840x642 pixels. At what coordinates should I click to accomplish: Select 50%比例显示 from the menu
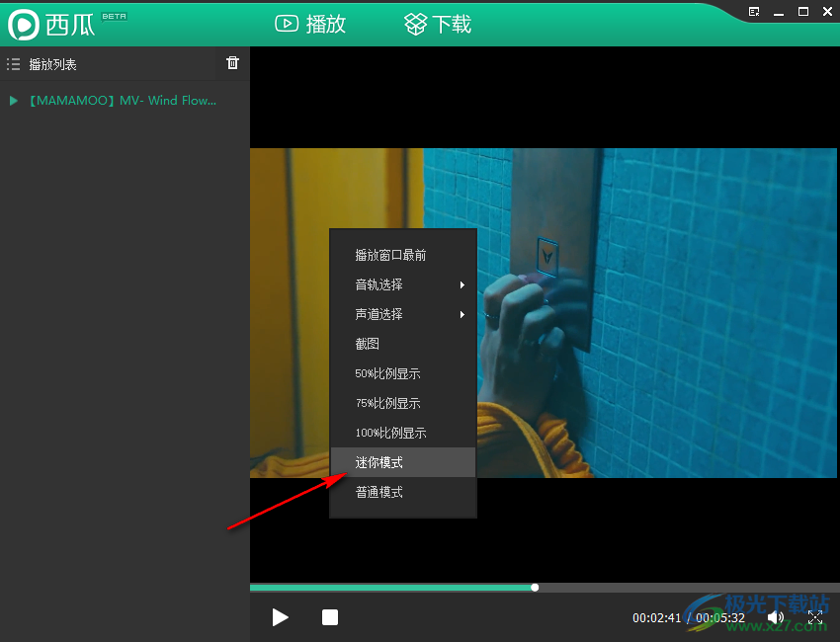[403, 373]
